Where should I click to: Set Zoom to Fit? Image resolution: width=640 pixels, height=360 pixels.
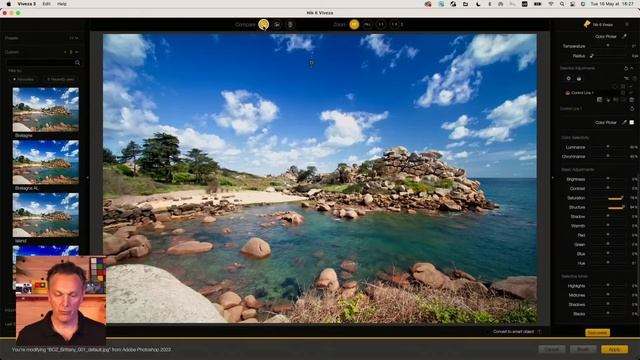tap(354, 24)
